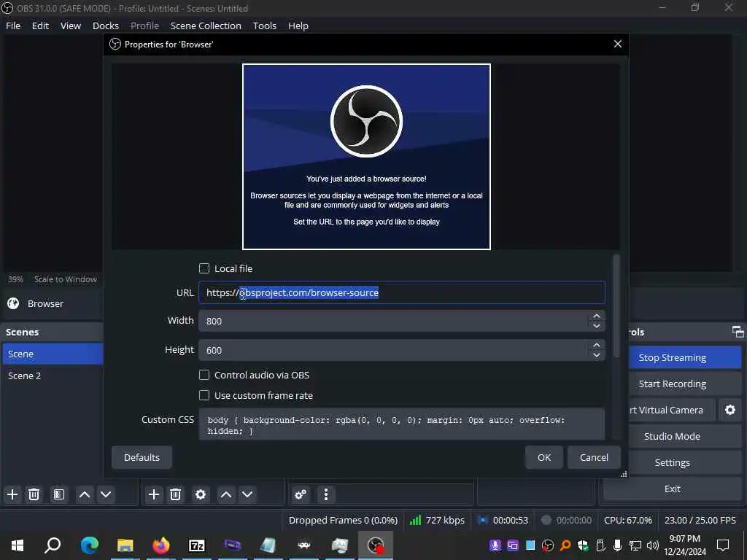
Task: Pop out the Controls dock icon
Action: point(738,332)
